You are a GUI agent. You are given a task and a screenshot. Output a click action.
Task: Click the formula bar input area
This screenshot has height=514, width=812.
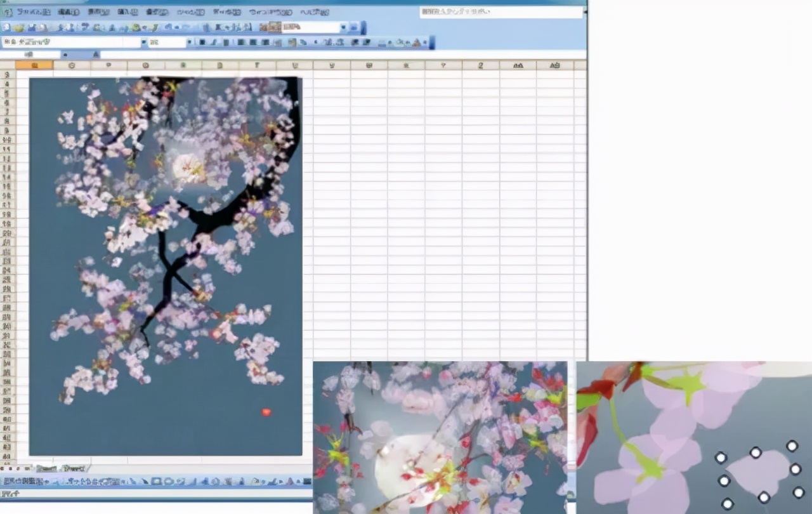pos(343,55)
